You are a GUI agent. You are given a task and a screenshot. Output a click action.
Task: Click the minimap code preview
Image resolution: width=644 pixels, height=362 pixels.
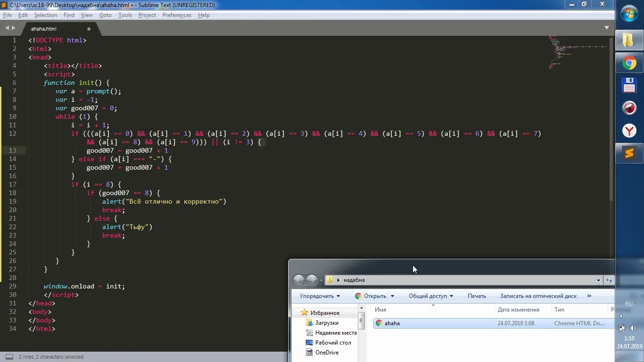[x=578, y=52]
